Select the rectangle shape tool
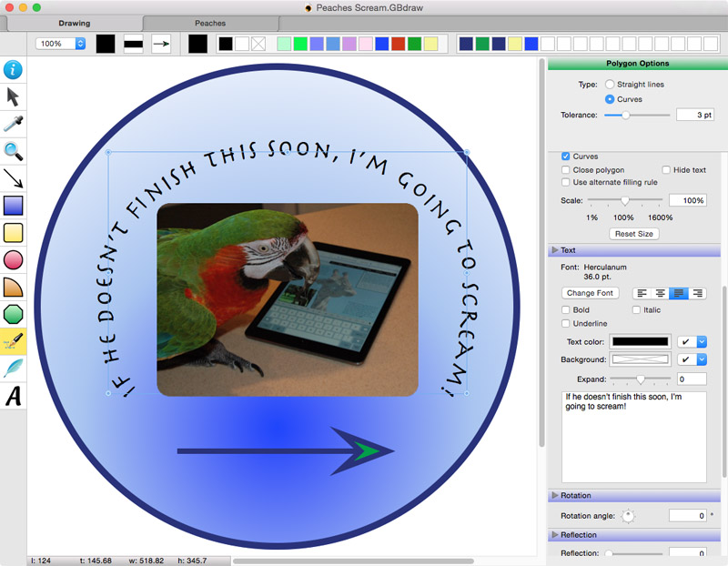 (x=13, y=206)
